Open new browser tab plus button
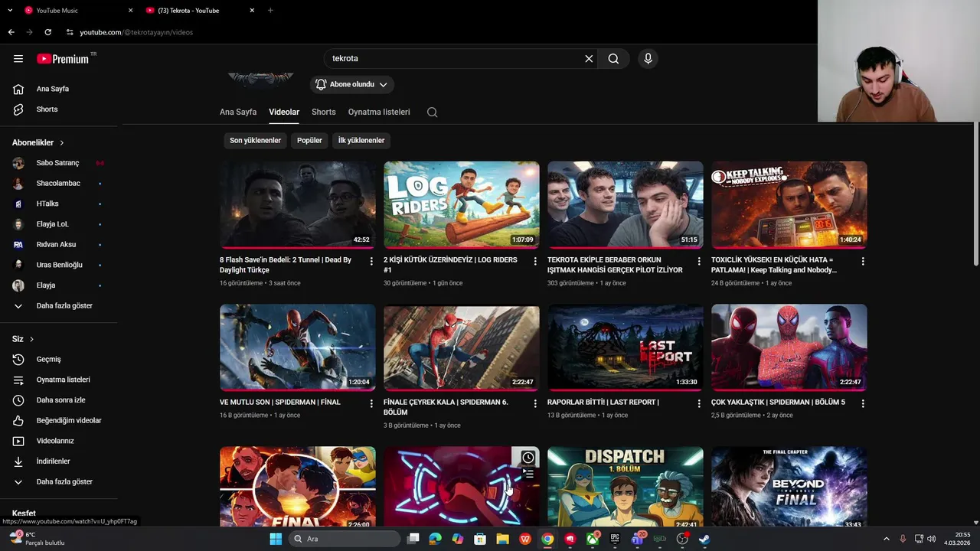Screen dimensions: 980x551 click(x=270, y=11)
